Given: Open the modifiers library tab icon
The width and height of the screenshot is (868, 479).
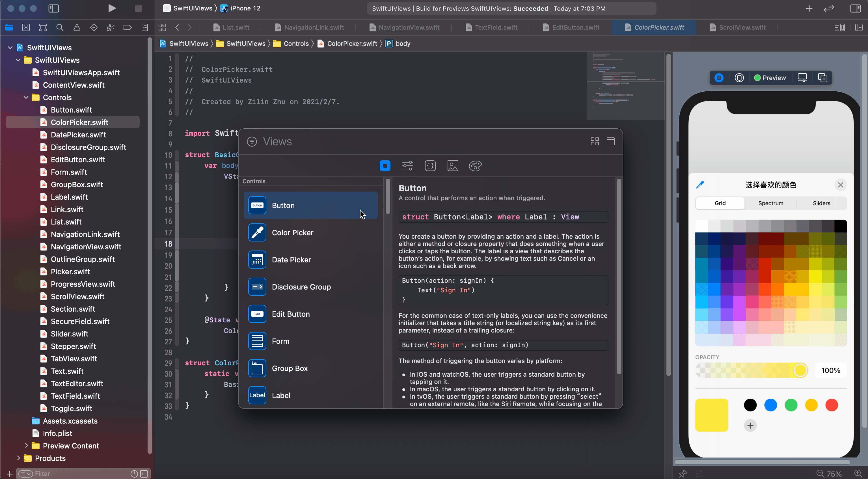Looking at the screenshot, I should [x=407, y=165].
